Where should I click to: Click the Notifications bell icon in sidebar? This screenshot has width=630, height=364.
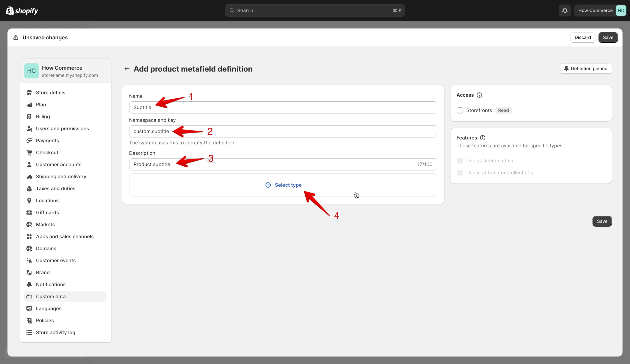point(29,285)
